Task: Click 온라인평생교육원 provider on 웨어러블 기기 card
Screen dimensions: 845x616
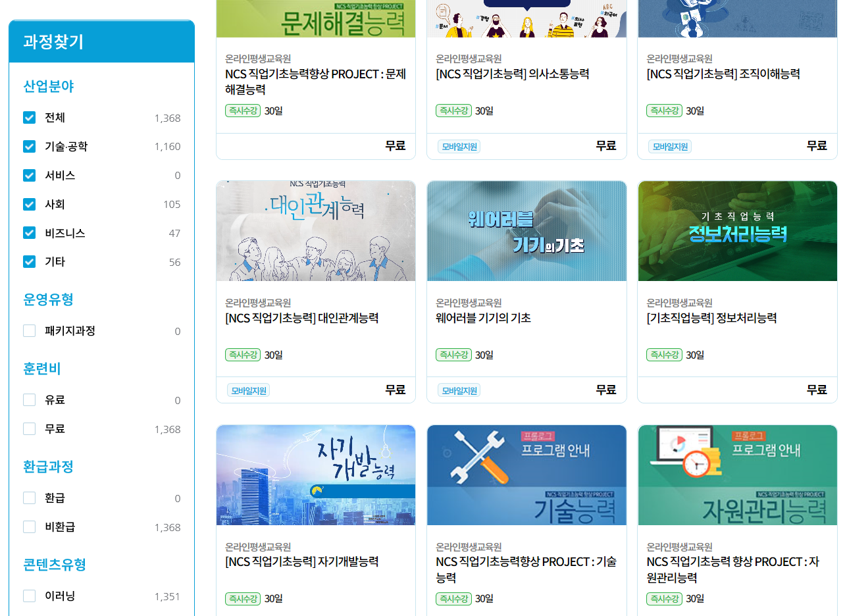Action: tap(469, 303)
